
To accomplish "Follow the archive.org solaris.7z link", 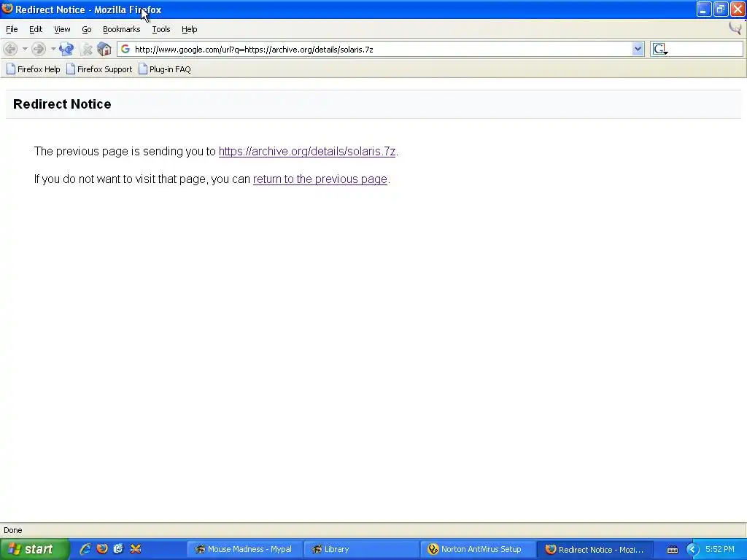I will [x=307, y=152].
